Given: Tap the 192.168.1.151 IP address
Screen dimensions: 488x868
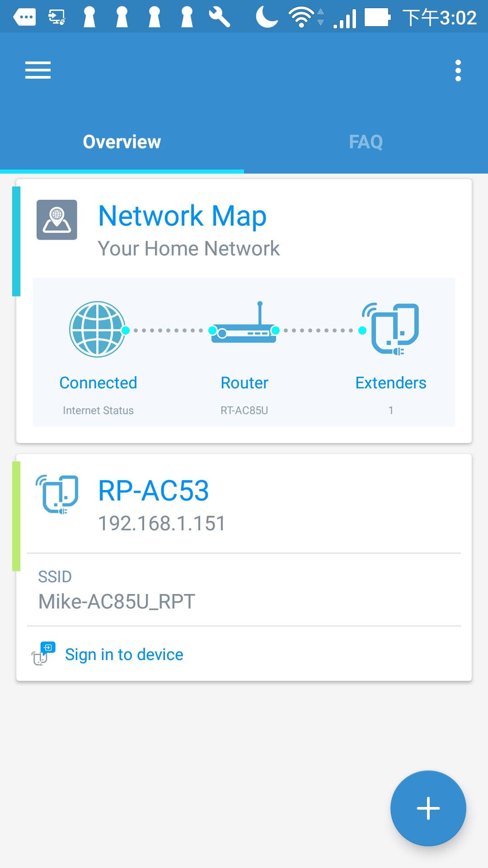Looking at the screenshot, I should coord(162,524).
